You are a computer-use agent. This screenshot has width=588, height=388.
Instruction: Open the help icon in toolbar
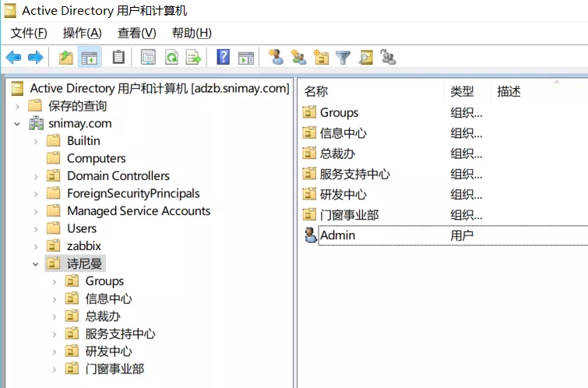223,57
